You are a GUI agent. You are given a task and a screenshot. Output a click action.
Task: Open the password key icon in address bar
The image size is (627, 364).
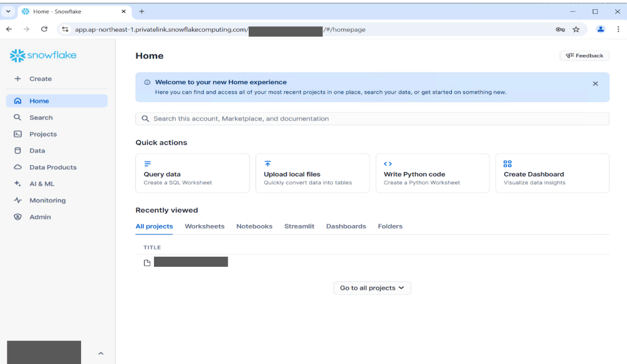[560, 29]
